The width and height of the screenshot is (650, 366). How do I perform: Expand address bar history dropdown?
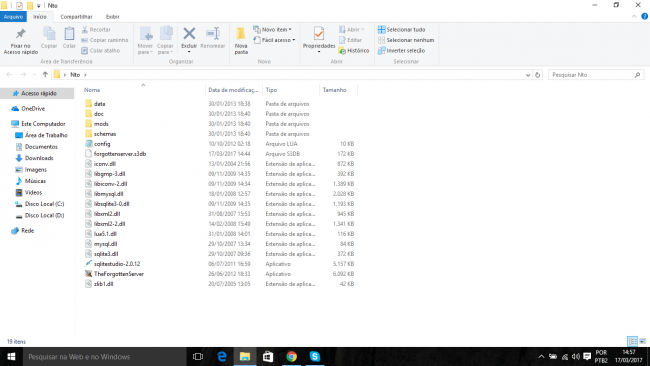(528, 75)
